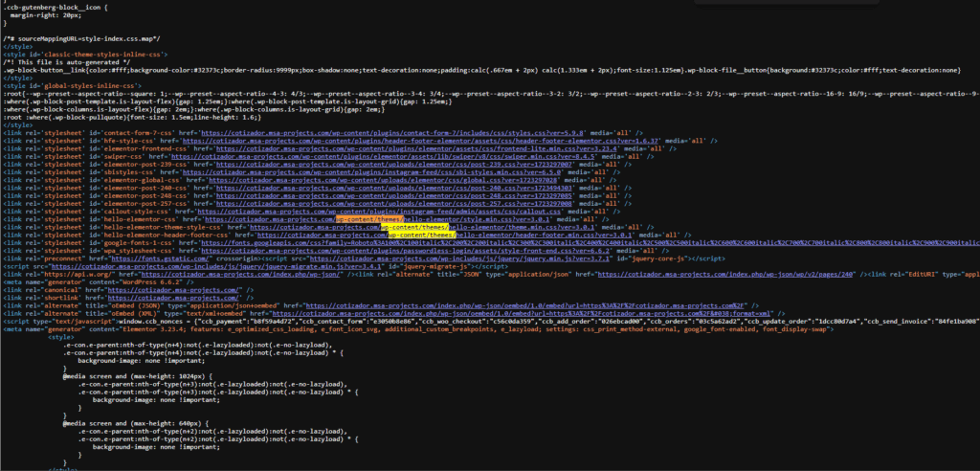Open the hello-elementor style.min.css link
Viewport: 980px width, 471px height.
coord(377,219)
